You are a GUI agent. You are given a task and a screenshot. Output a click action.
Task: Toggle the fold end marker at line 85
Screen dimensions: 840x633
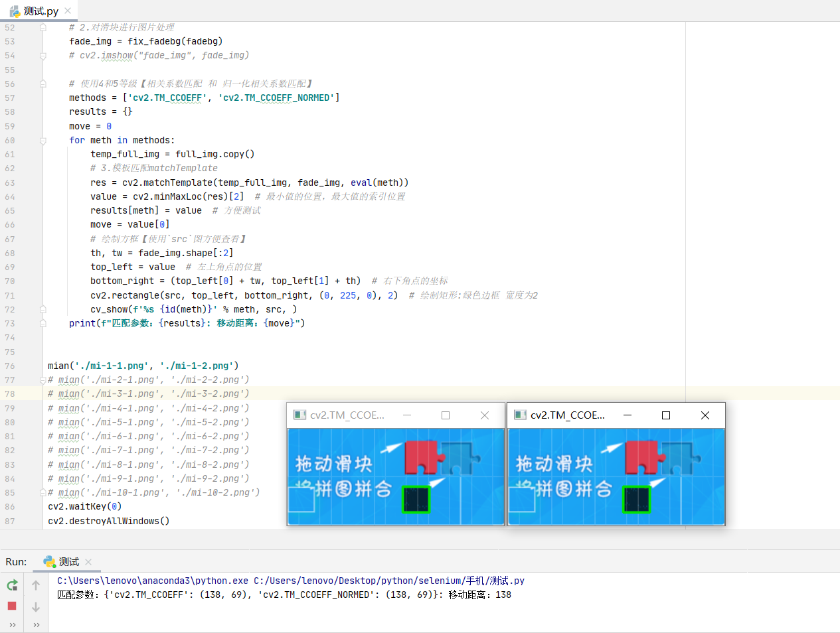pos(42,492)
